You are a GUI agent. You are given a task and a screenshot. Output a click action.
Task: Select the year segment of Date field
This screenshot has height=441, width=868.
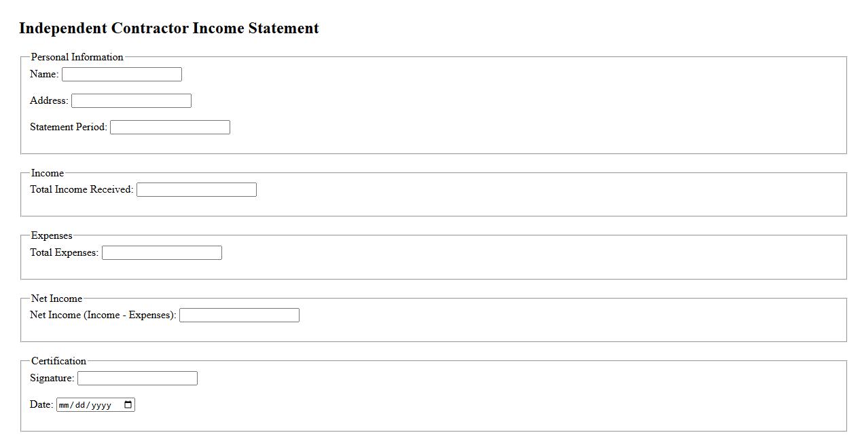tap(101, 405)
